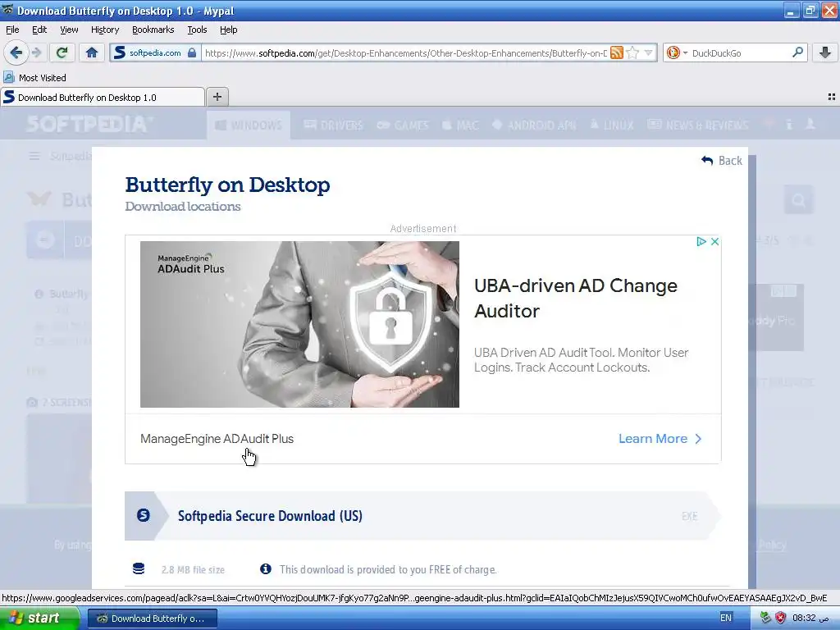
Task: Click ManageEngine ADAudit Plus advertiser text
Action: click(217, 439)
